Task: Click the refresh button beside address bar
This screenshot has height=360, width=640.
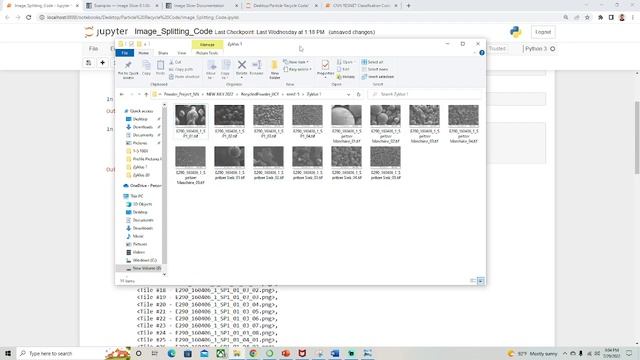Action: 358,94
